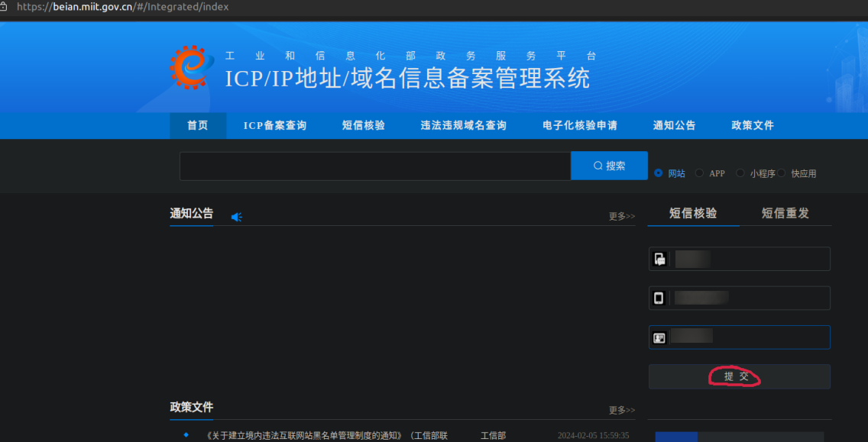Click the mobile phone field icon
868x442 pixels.
click(659, 298)
